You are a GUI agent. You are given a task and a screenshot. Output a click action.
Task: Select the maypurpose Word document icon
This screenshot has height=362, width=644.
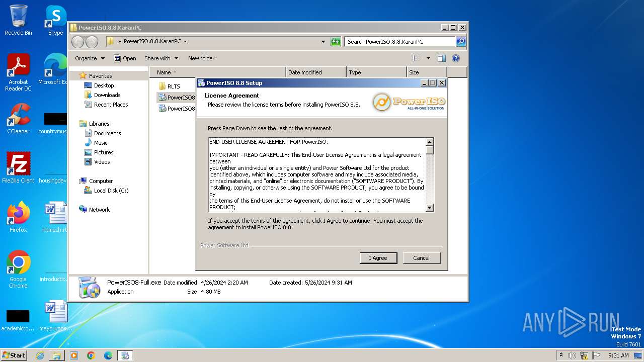tap(55, 316)
